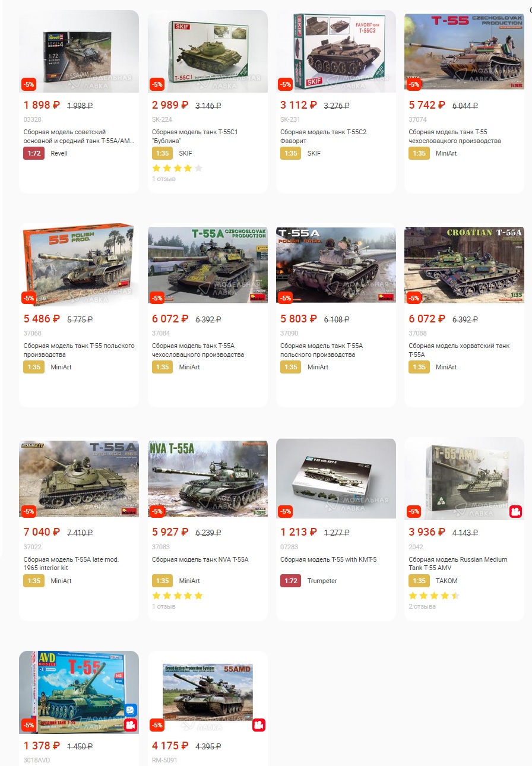This screenshot has width=532, height=766.
Task: Open Croatian T-55A box art thumbnail
Action: (x=464, y=265)
